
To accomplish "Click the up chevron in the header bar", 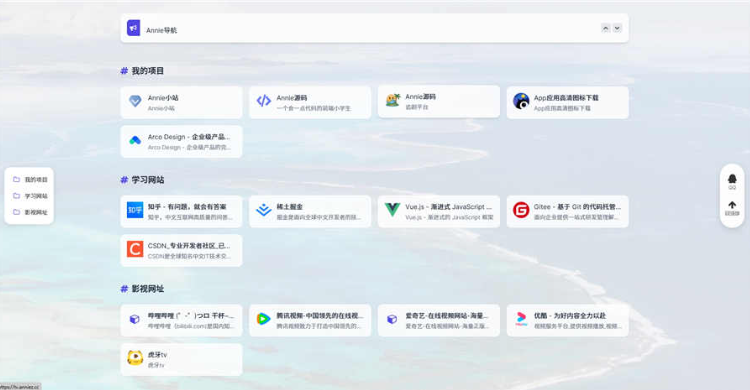I will click(x=606, y=28).
